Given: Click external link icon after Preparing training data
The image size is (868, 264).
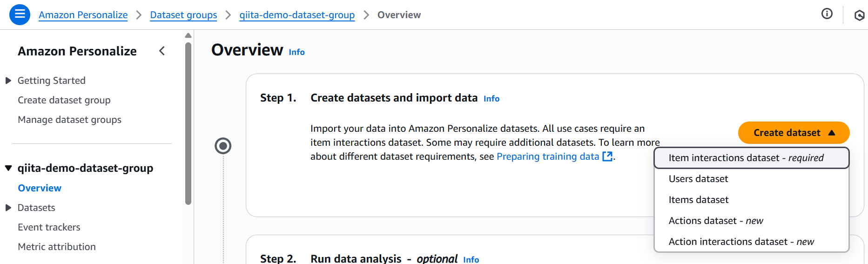Looking at the screenshot, I should (607, 156).
